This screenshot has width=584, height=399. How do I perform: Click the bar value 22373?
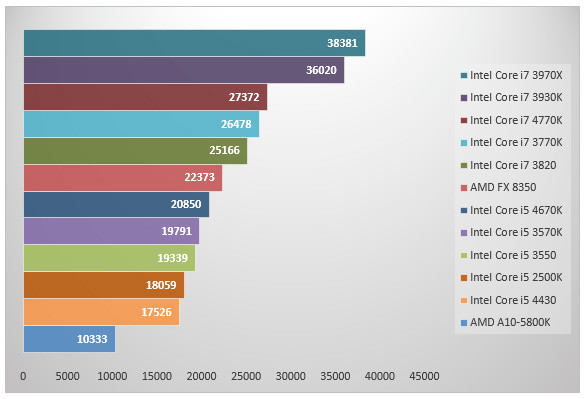[199, 177]
